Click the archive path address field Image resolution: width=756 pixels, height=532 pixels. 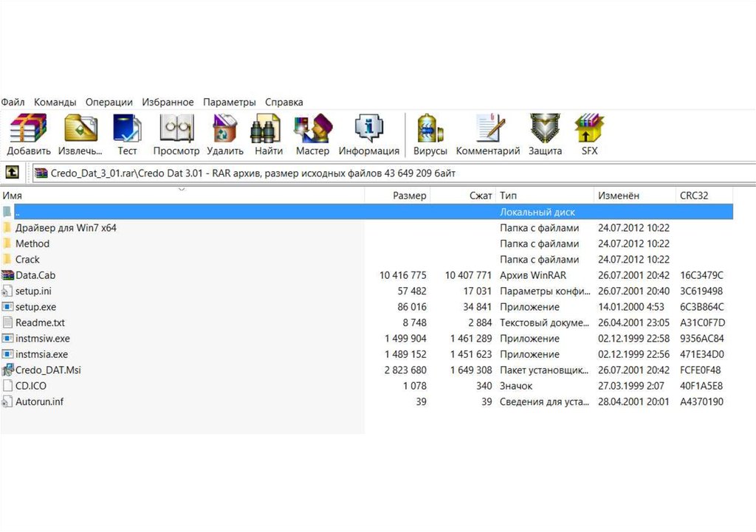391,173
